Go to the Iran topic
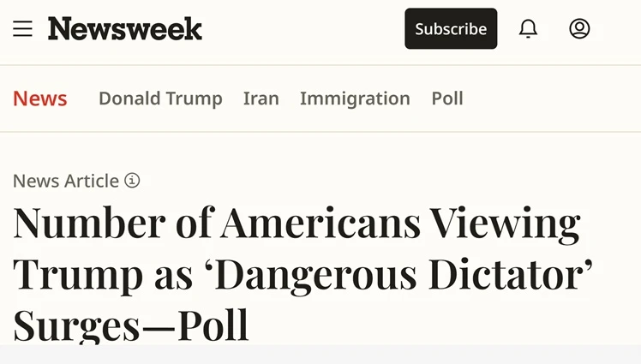Viewport: 641px width, 364px height. pyautogui.click(x=261, y=98)
